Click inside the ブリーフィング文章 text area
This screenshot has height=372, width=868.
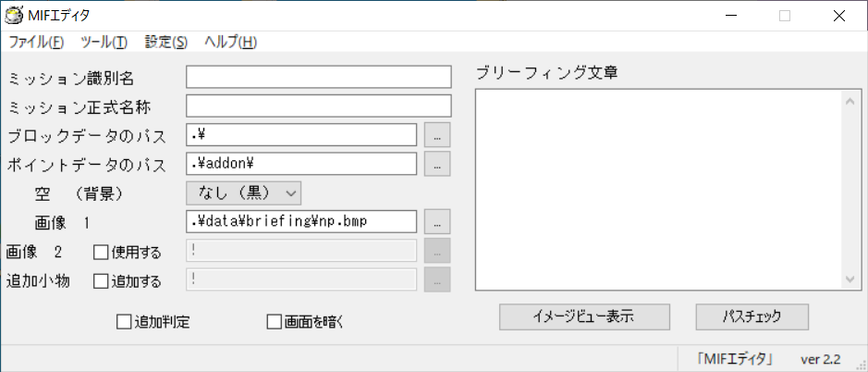(659, 189)
